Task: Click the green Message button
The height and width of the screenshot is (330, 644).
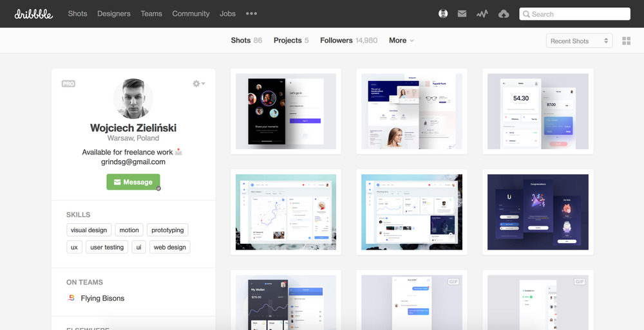Action: pyautogui.click(x=133, y=182)
